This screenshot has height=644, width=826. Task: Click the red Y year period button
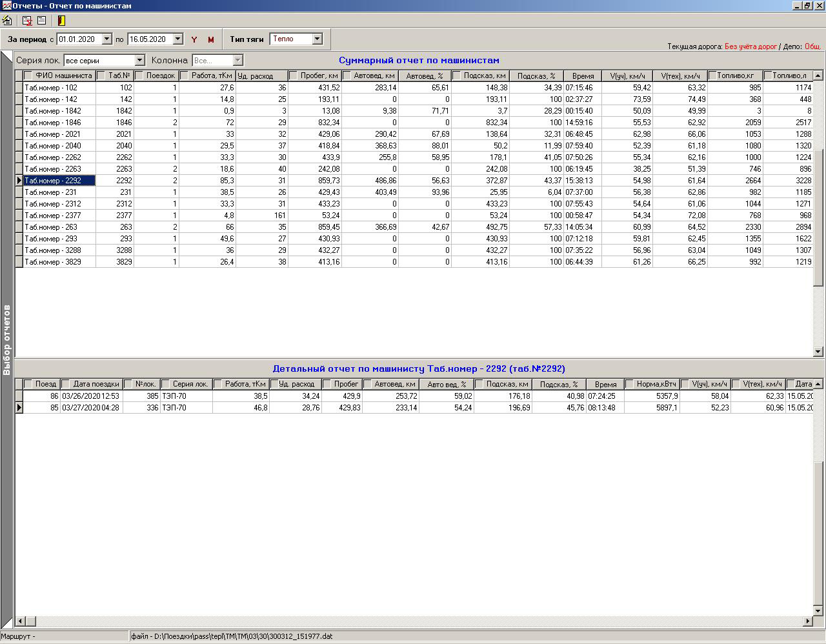(194, 40)
